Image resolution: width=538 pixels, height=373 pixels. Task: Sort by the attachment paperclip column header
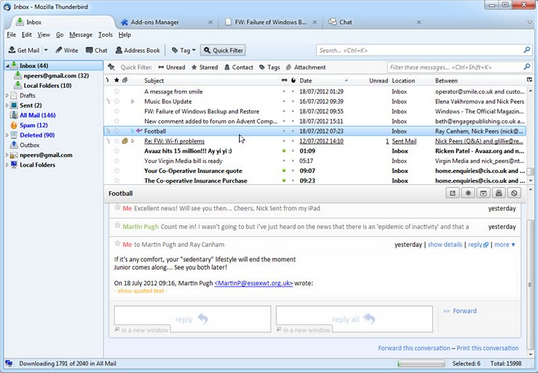coord(125,80)
